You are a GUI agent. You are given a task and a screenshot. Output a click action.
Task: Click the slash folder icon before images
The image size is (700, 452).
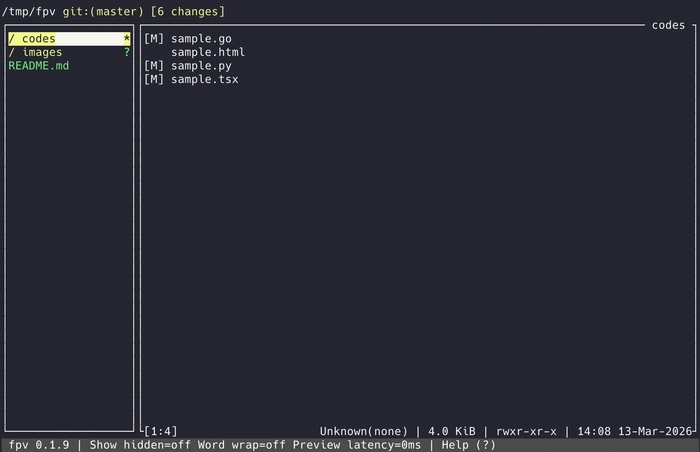click(11, 52)
